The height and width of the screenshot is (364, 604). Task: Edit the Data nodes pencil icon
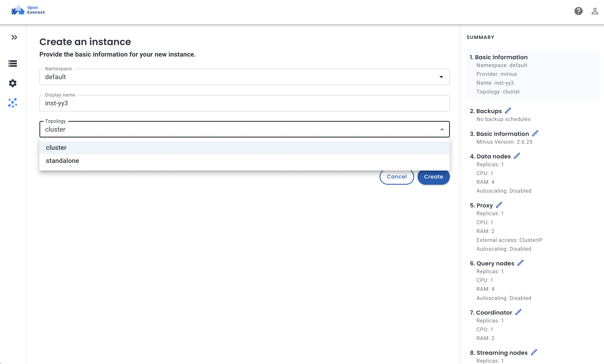[517, 156]
